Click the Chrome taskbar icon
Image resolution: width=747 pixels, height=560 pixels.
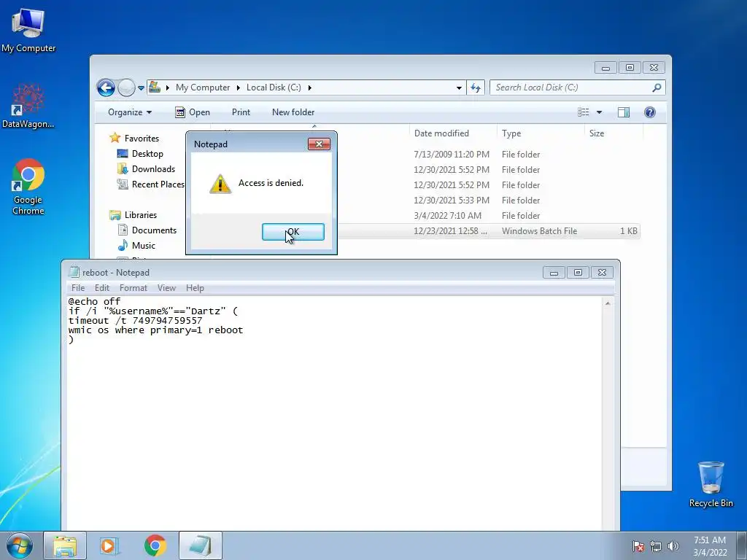(x=155, y=545)
